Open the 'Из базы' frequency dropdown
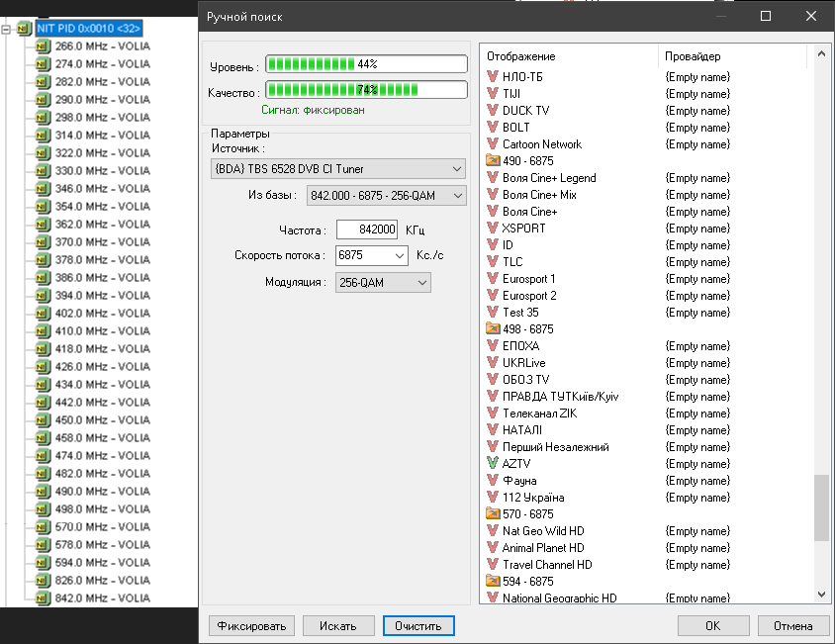The height and width of the screenshot is (644, 835). tap(456, 196)
